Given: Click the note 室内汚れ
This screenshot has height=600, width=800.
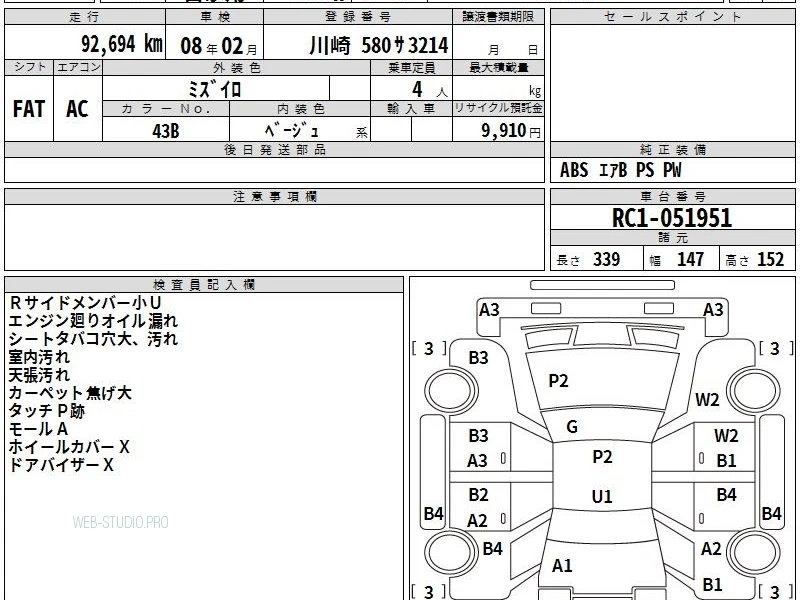Looking at the screenshot, I should pyautogui.click(x=39, y=357).
